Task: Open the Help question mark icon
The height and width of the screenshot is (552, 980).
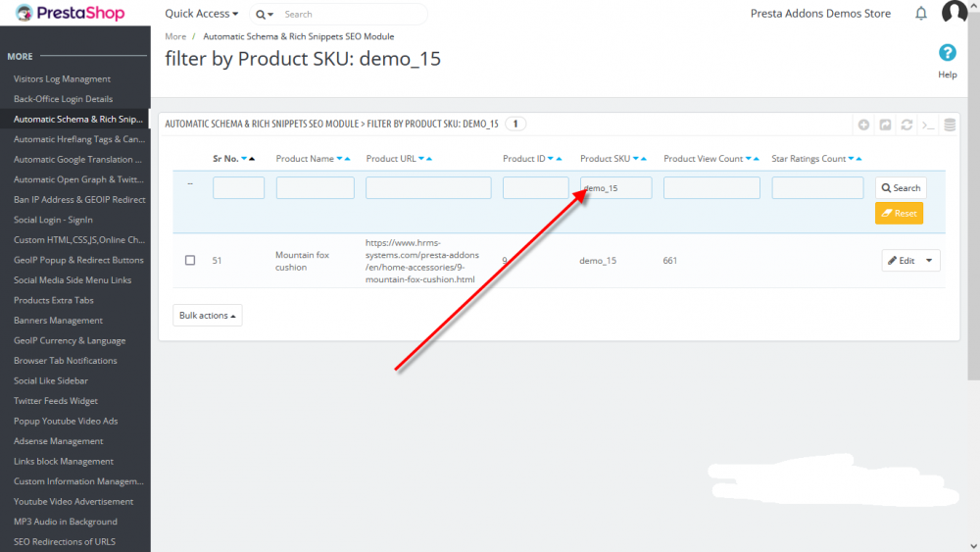Action: (947, 53)
